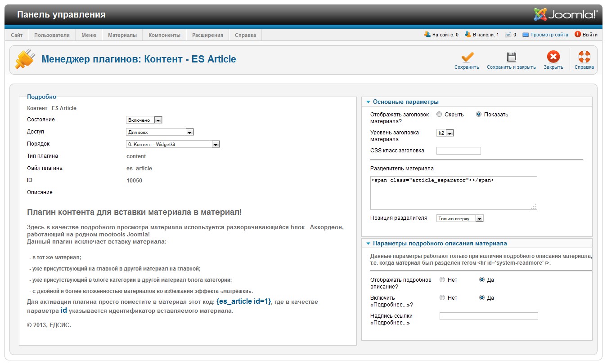The height and width of the screenshot is (364, 607).
Task: Choose Нет for Включить «Подробнее...»
Action: (x=442, y=297)
